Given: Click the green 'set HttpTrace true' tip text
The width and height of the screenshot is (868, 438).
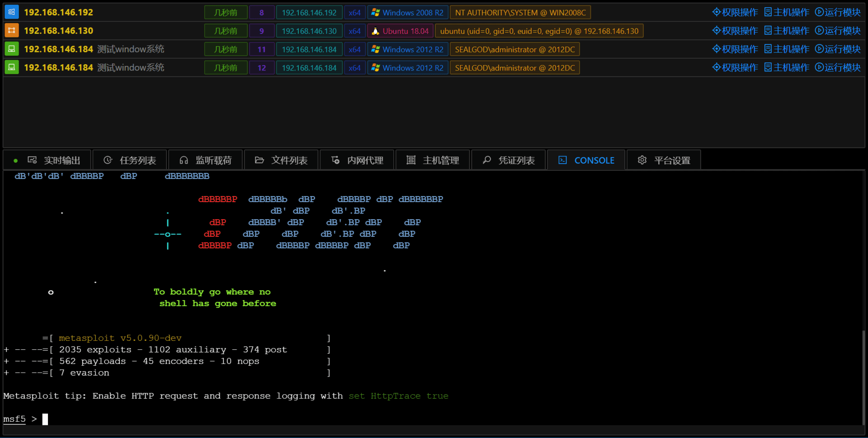Looking at the screenshot, I should [398, 396].
